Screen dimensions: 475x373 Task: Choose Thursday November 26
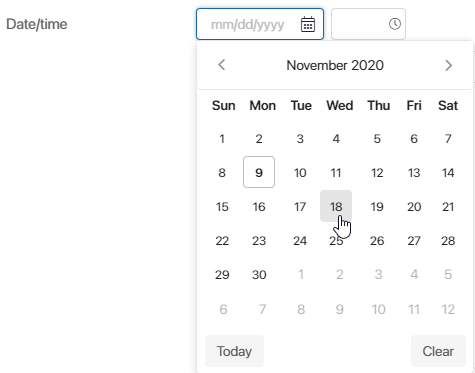click(x=377, y=240)
